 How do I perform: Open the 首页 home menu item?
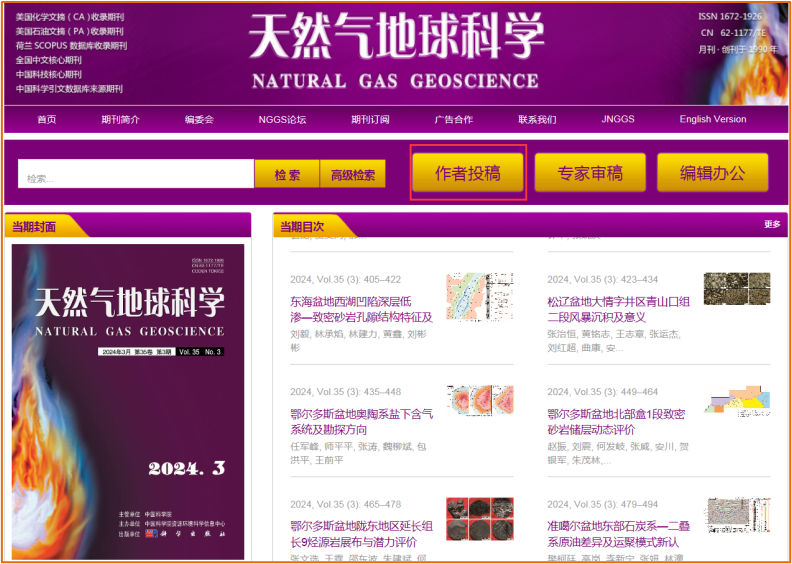click(46, 120)
